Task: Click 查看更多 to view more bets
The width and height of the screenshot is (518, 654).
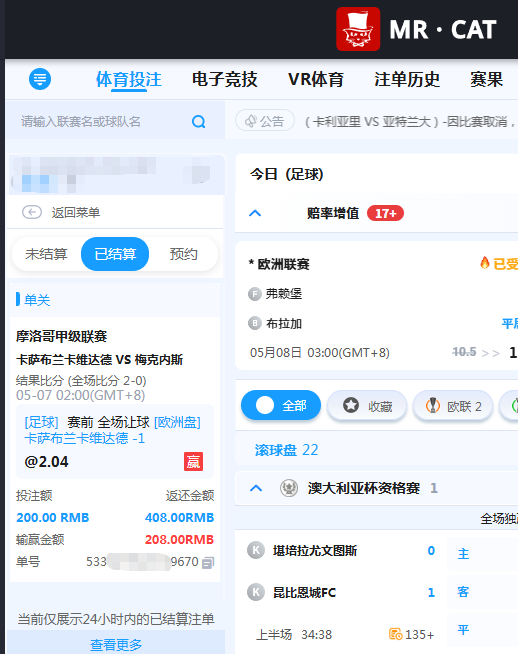Action: [x=116, y=644]
